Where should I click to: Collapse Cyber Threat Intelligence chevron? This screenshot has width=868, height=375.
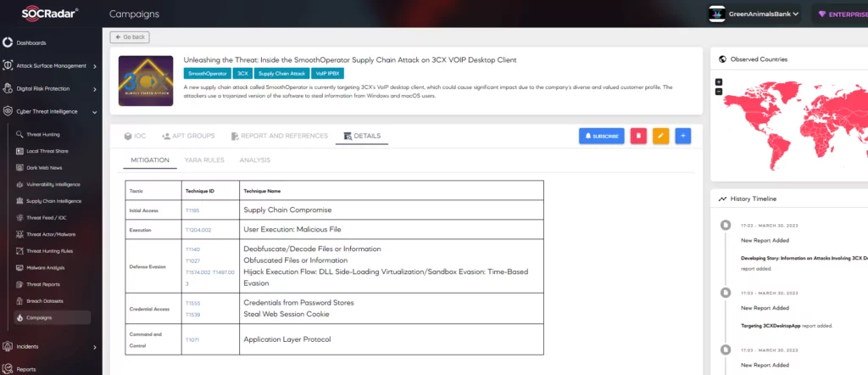tap(95, 112)
